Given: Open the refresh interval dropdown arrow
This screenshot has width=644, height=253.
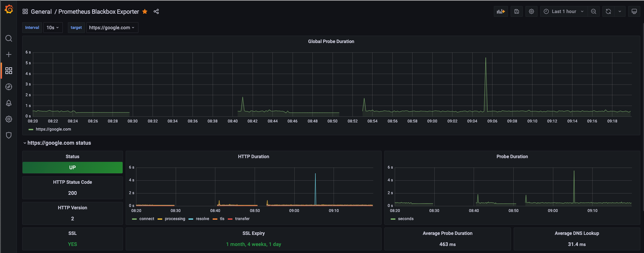Looking at the screenshot, I should [620, 11].
